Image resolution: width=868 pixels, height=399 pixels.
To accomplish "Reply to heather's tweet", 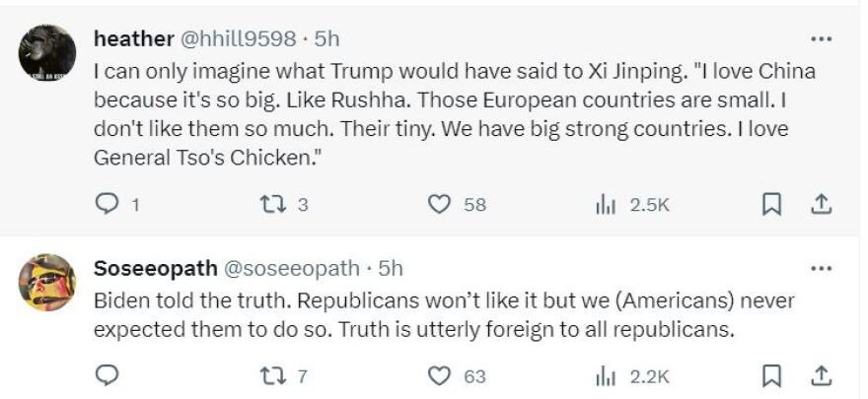I will click(x=108, y=204).
